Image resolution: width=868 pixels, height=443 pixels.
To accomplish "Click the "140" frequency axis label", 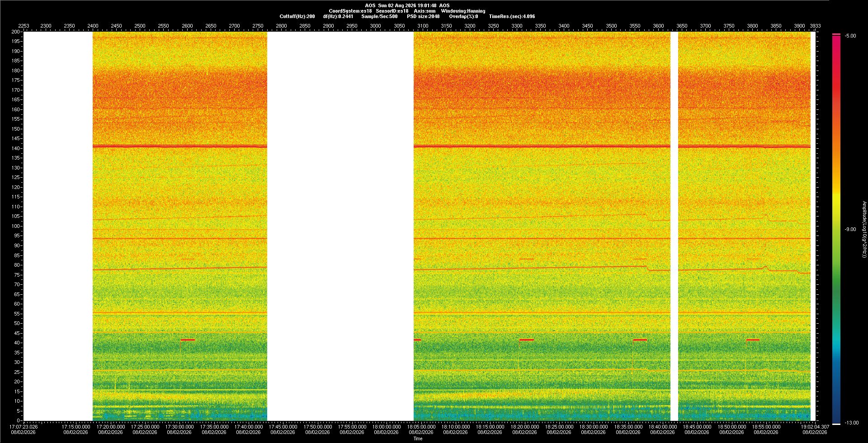I will [x=16, y=148].
